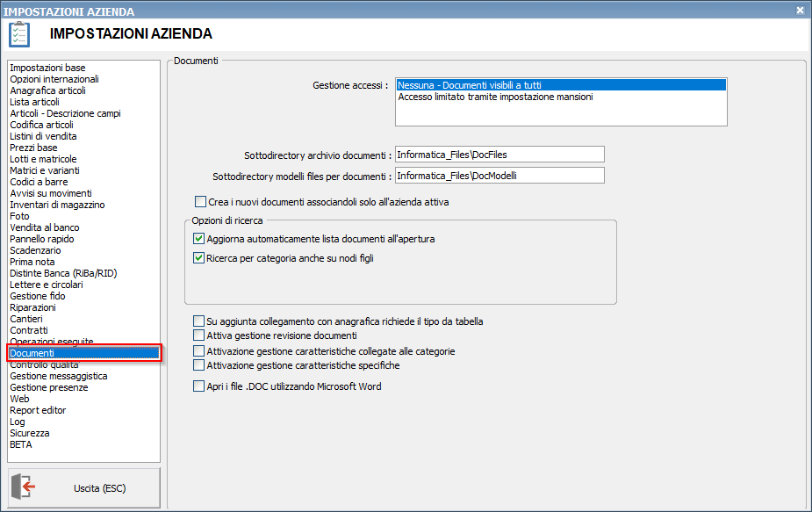Click the checklist clipboard icon in header

[x=18, y=34]
